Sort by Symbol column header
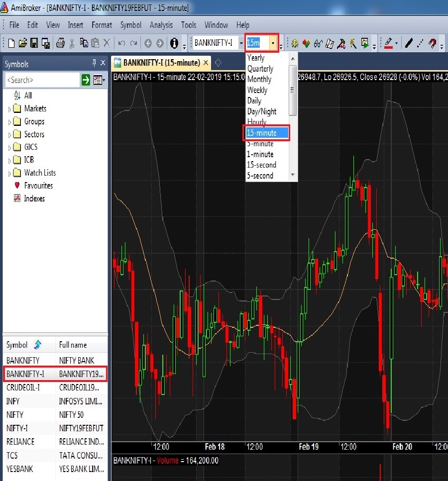This screenshot has height=481, width=448. click(29, 345)
